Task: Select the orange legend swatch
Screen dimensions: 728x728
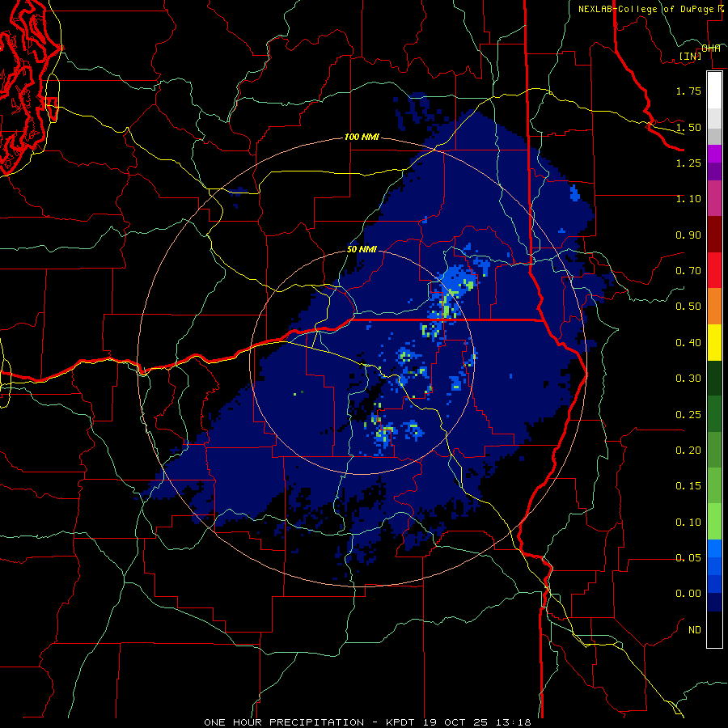Action: point(714,307)
